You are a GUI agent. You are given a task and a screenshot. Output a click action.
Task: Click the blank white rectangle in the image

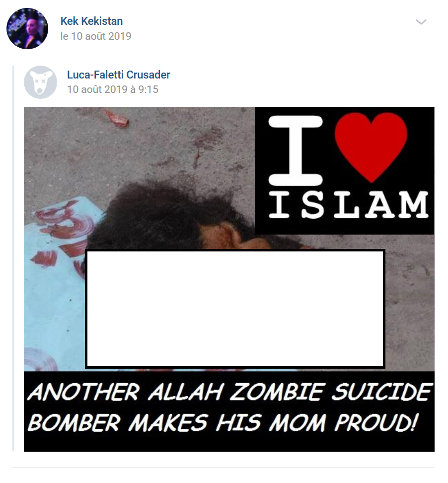tap(235, 309)
